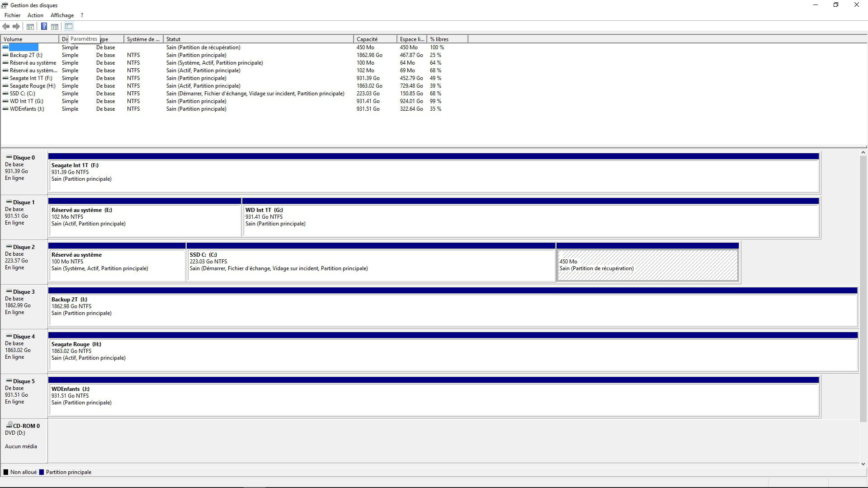Sort by the % libres column header
The image size is (868, 488).
coord(447,39)
